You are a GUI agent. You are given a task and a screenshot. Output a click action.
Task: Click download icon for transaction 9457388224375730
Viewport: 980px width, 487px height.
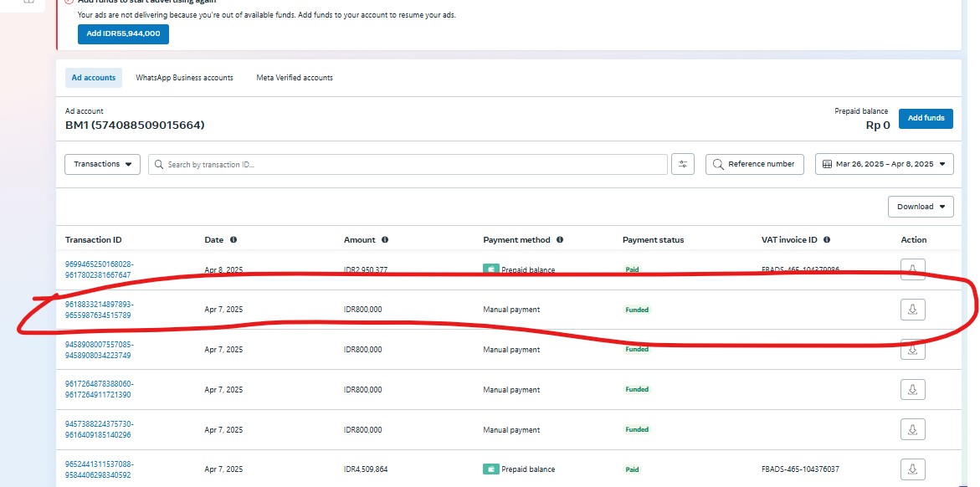tap(913, 429)
